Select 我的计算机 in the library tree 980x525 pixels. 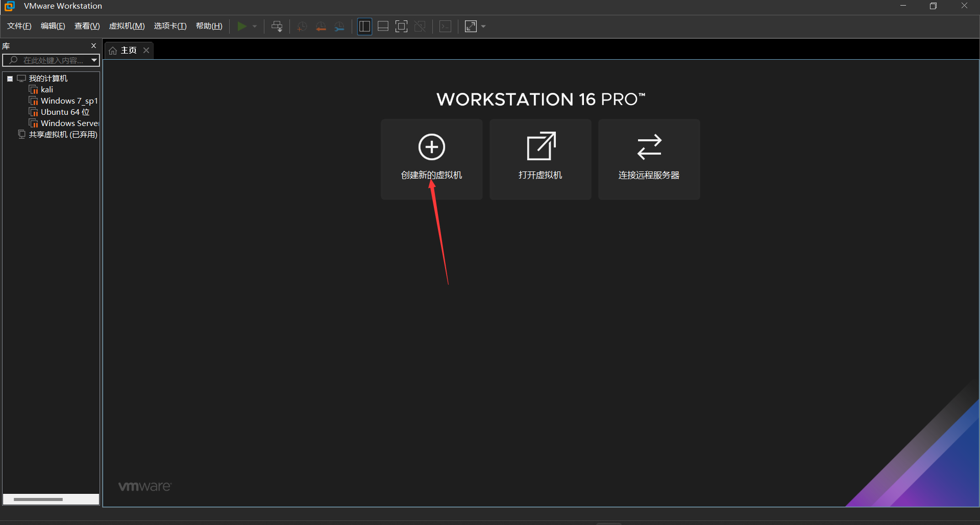click(x=48, y=79)
